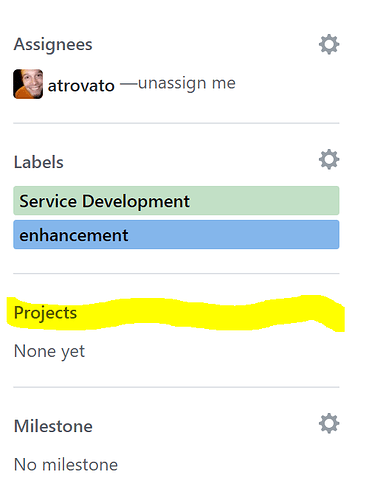382x500 pixels.
Task: Expand the Milestone section heading
Action: coord(53,426)
